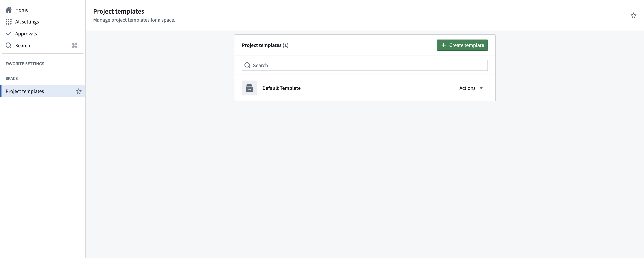
Task: Toggle star next to Project templates sidebar item
Action: [78, 91]
